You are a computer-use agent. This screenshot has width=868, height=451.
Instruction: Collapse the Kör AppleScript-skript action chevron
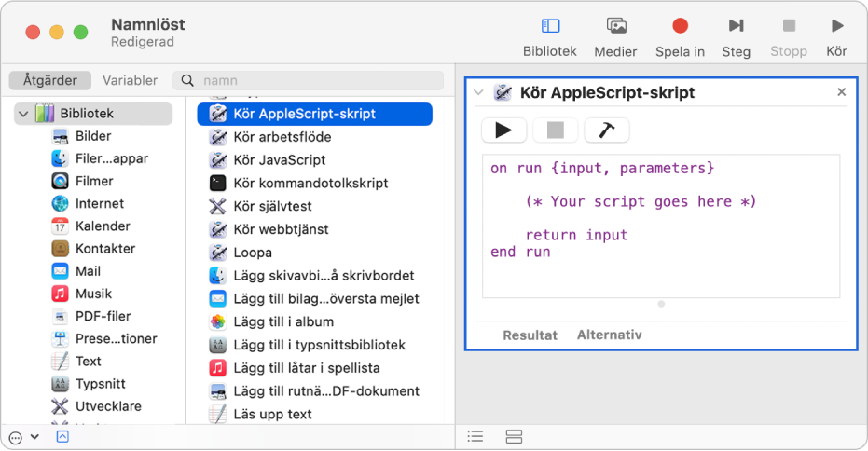[x=478, y=92]
